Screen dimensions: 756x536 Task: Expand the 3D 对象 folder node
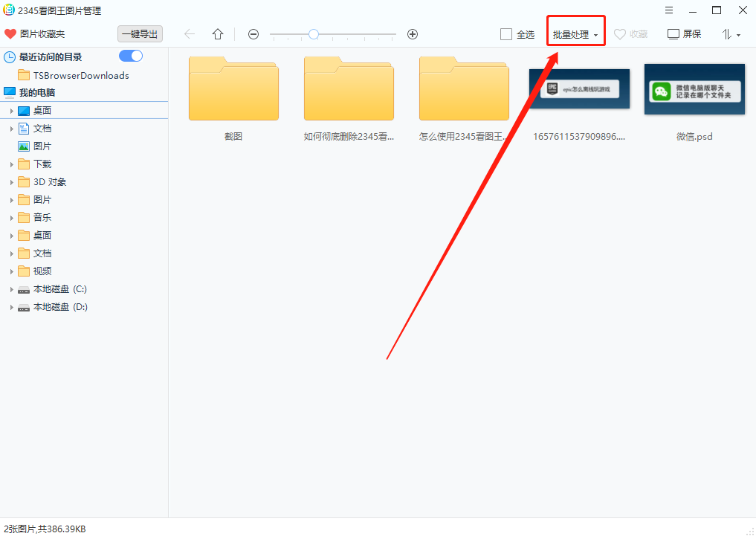tap(11, 182)
